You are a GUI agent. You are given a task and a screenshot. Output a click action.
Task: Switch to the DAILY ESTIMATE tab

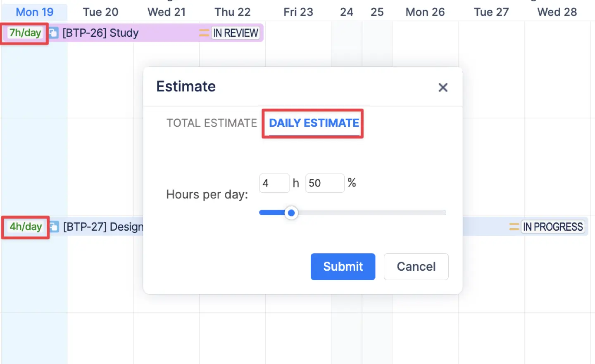click(313, 123)
